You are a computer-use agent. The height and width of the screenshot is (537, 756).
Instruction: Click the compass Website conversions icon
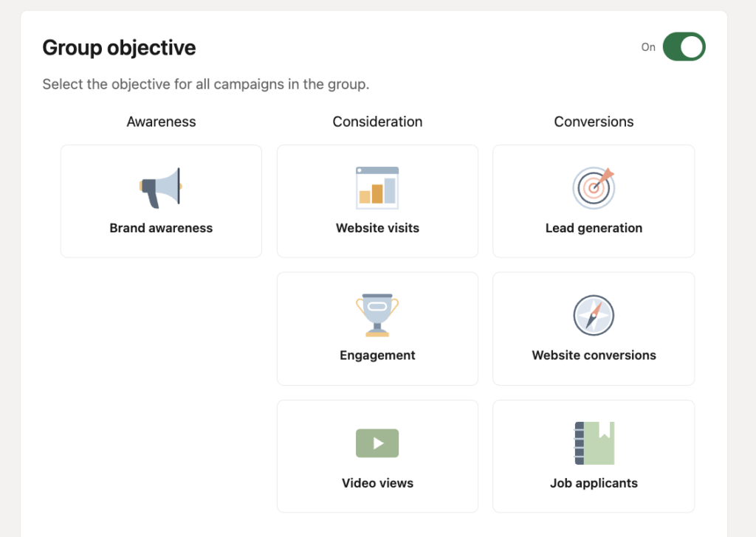pyautogui.click(x=594, y=314)
